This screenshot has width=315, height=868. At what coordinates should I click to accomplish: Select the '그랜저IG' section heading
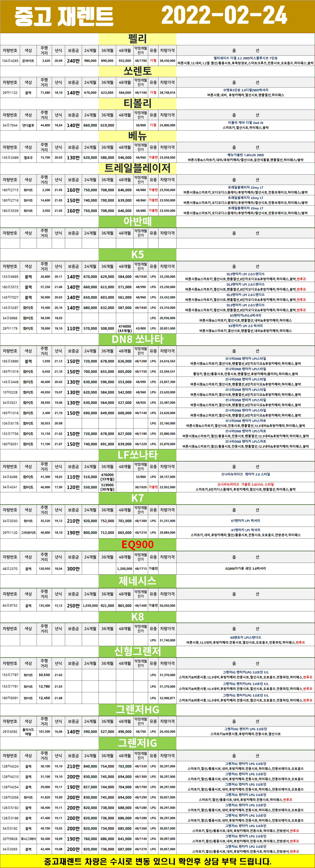(x=137, y=743)
